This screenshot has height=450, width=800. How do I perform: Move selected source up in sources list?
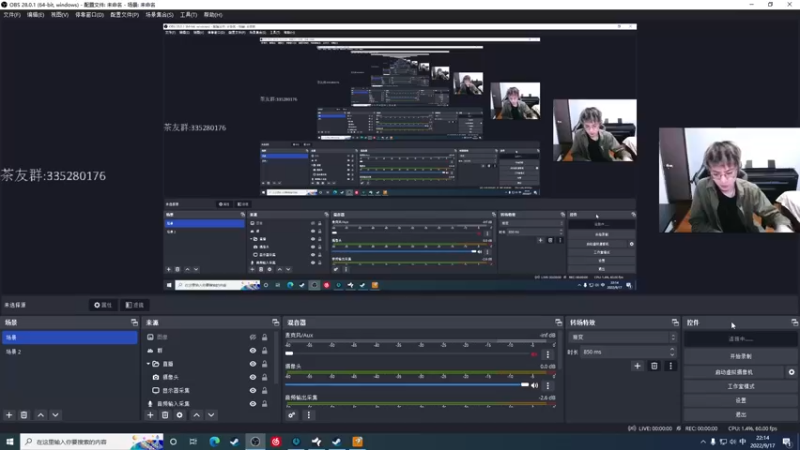[196, 415]
